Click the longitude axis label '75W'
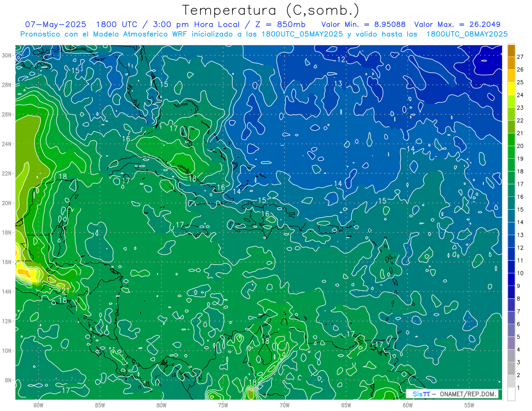Image resolution: width=532 pixels, height=411 pixels. (223, 405)
